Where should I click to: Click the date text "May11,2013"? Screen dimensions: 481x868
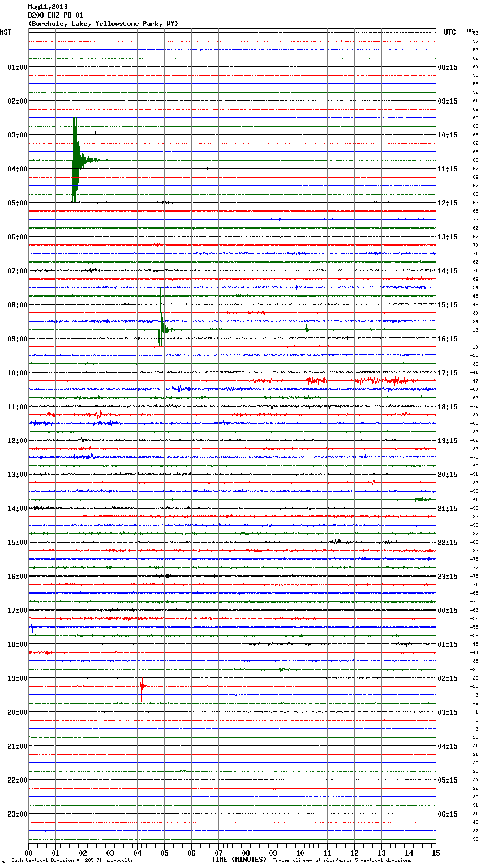(48, 7)
